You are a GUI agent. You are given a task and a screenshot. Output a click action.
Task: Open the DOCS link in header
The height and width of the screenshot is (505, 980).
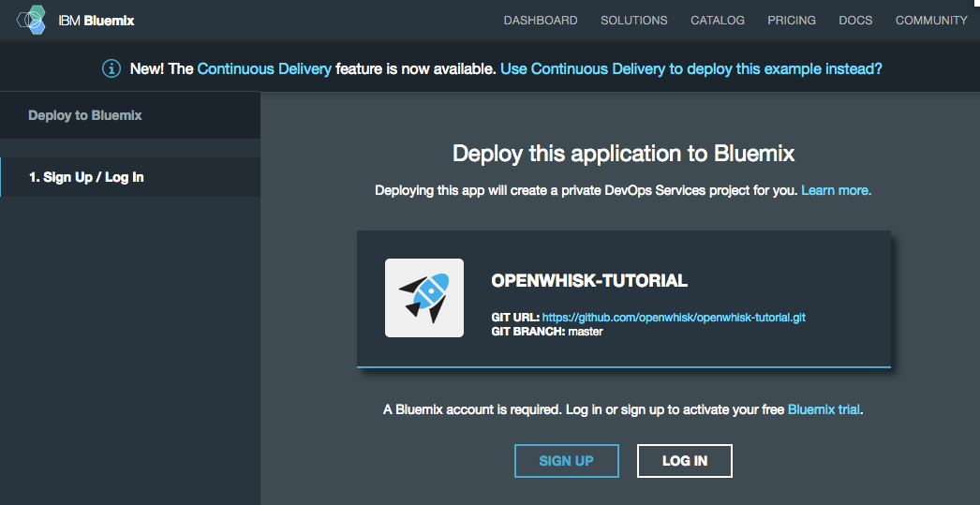coord(855,21)
